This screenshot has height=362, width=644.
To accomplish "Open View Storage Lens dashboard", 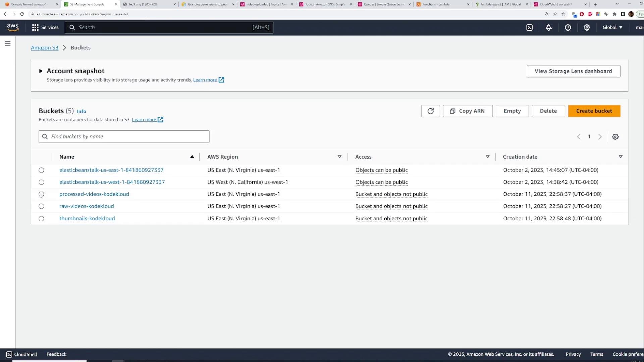I will click(x=573, y=71).
